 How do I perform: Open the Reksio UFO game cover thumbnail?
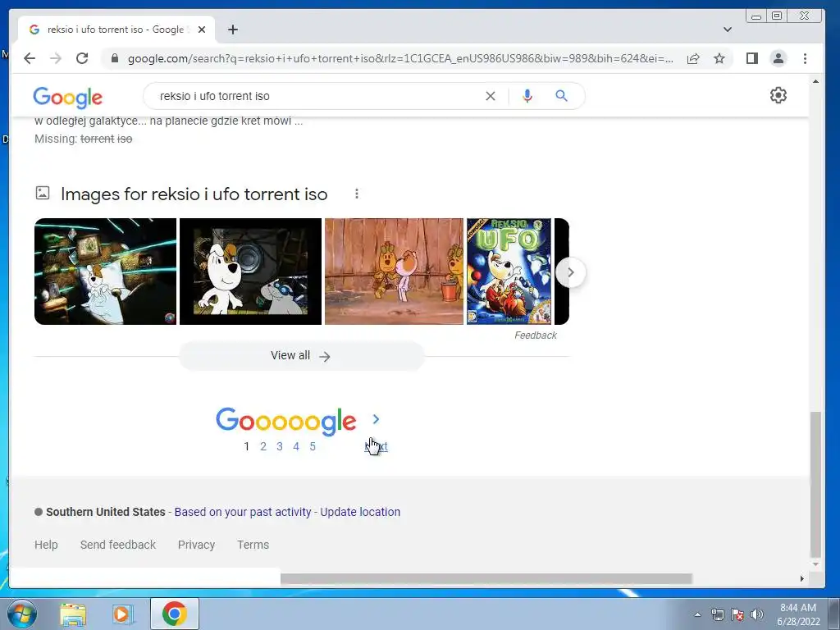click(509, 271)
